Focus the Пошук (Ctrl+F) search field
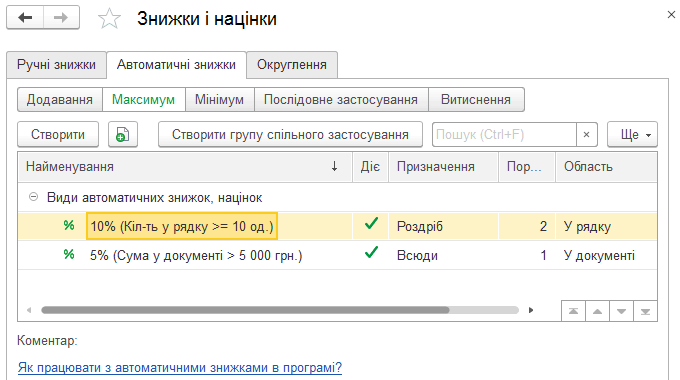The image size is (680, 380). point(504,134)
